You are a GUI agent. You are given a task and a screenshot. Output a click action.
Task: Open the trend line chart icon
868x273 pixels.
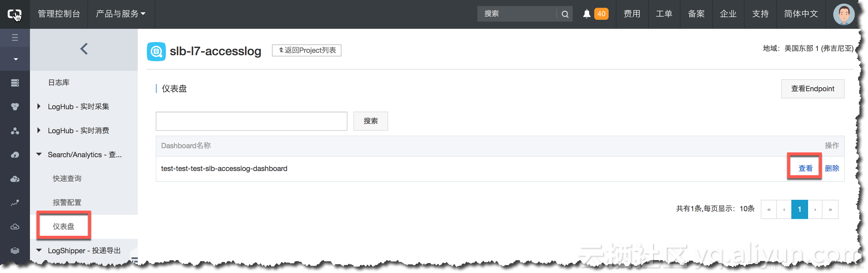[15, 203]
